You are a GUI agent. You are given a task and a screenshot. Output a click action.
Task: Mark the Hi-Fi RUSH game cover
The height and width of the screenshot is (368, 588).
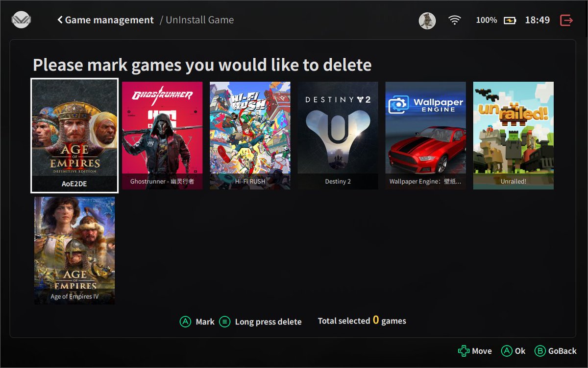(x=250, y=136)
